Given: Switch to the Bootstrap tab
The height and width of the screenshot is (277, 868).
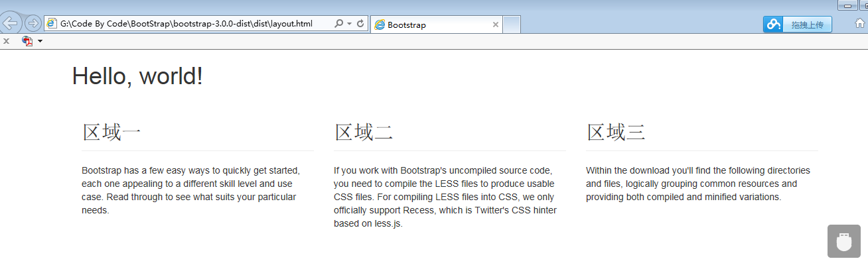Looking at the screenshot, I should pyautogui.click(x=431, y=25).
